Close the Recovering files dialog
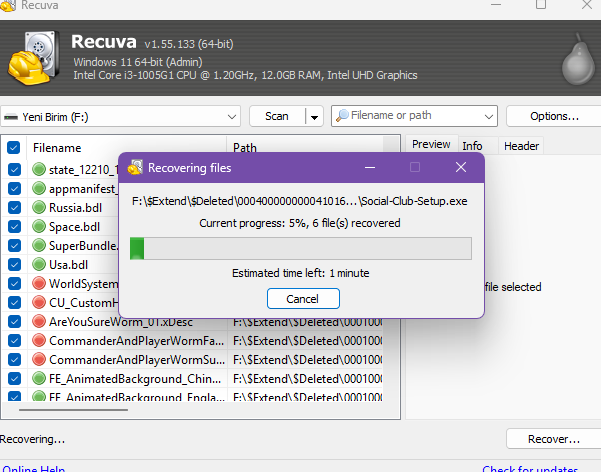Image resolution: width=601 pixels, height=472 pixels. [461, 167]
